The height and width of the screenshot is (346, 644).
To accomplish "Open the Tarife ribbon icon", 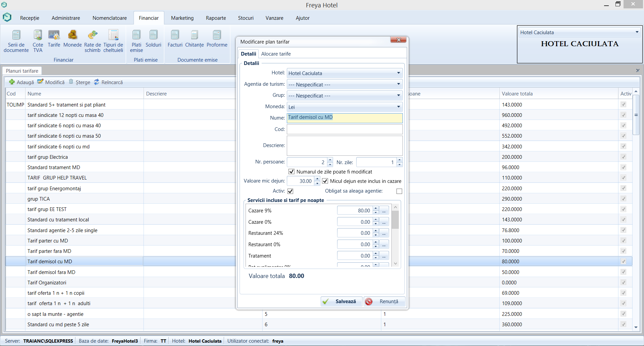I will coord(54,35).
